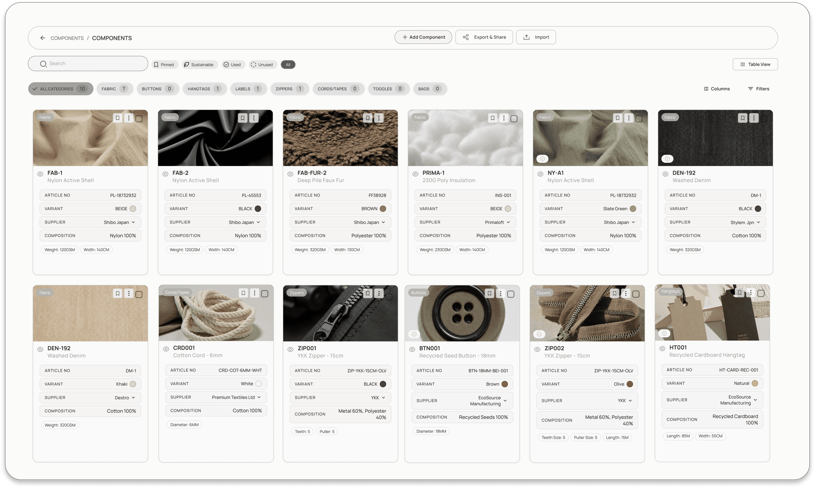This screenshot has height=504, width=815.
Task: Open three-dot menu on FAB-FUR-2 card
Action: pyautogui.click(x=379, y=118)
